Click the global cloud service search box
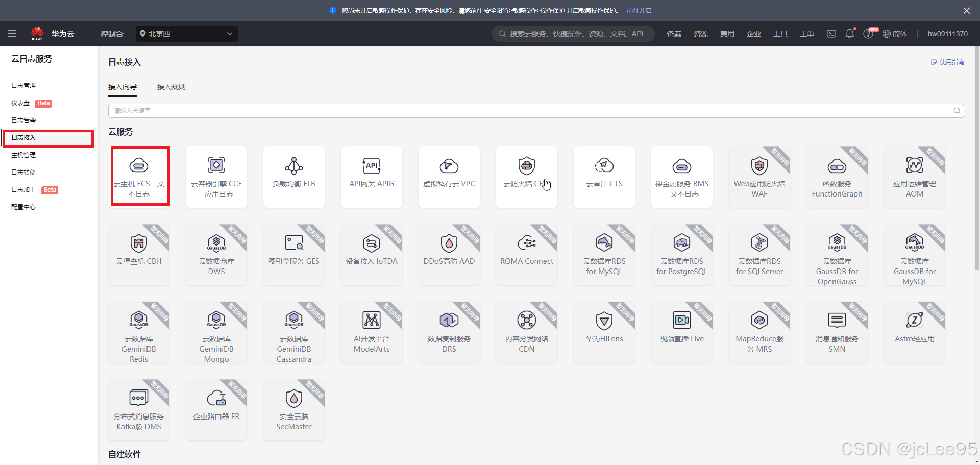Viewport: 980px width, 465px height. tap(573, 34)
